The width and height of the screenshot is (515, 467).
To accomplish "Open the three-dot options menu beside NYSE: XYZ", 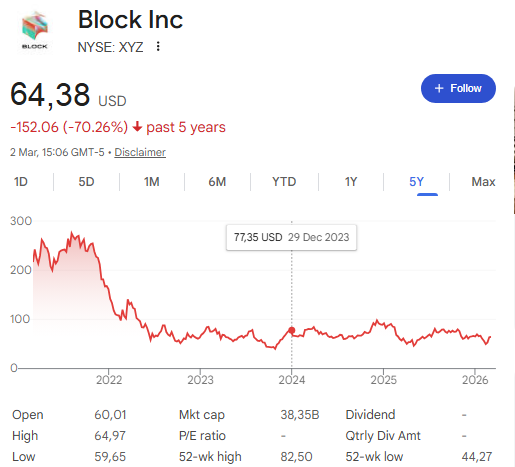I will (x=158, y=47).
